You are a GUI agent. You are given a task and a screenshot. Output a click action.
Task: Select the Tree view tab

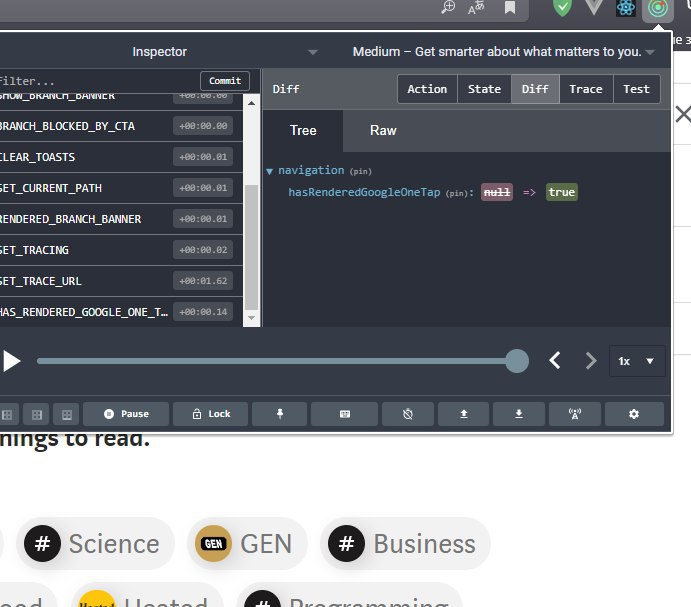point(303,130)
